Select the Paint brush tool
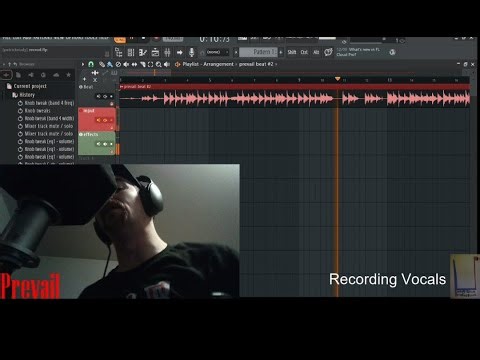The height and width of the screenshot is (360, 480). pos(110,64)
